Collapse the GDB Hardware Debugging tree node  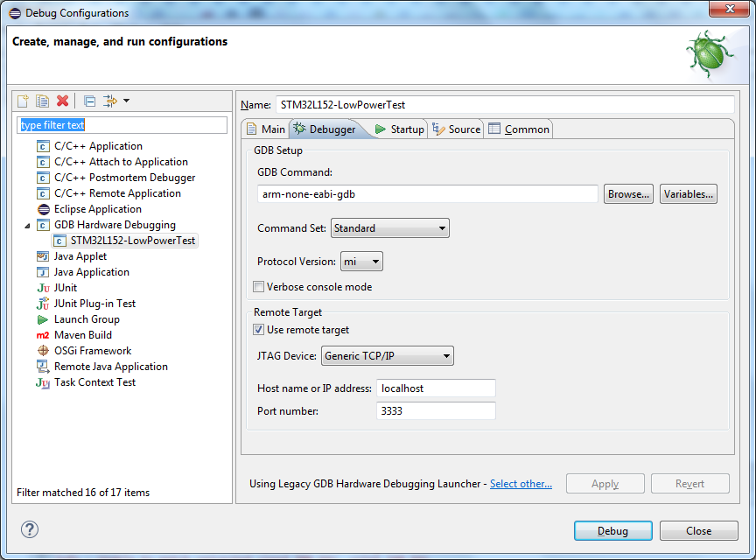point(26,225)
